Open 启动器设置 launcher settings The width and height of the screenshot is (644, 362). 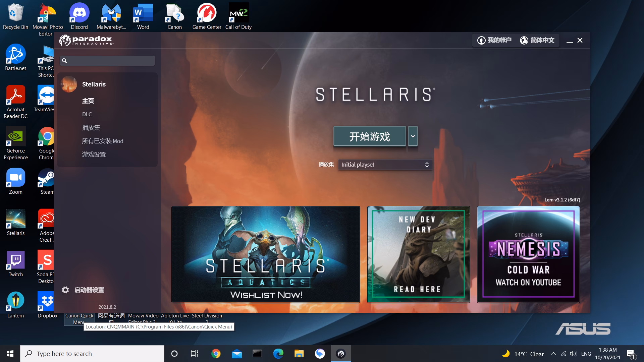click(x=89, y=290)
